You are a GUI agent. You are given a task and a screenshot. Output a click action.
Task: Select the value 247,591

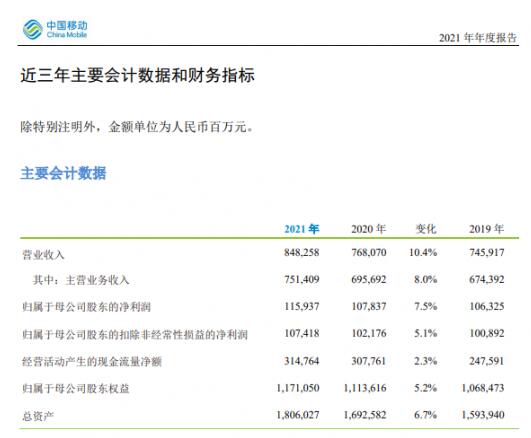pyautogui.click(x=487, y=361)
